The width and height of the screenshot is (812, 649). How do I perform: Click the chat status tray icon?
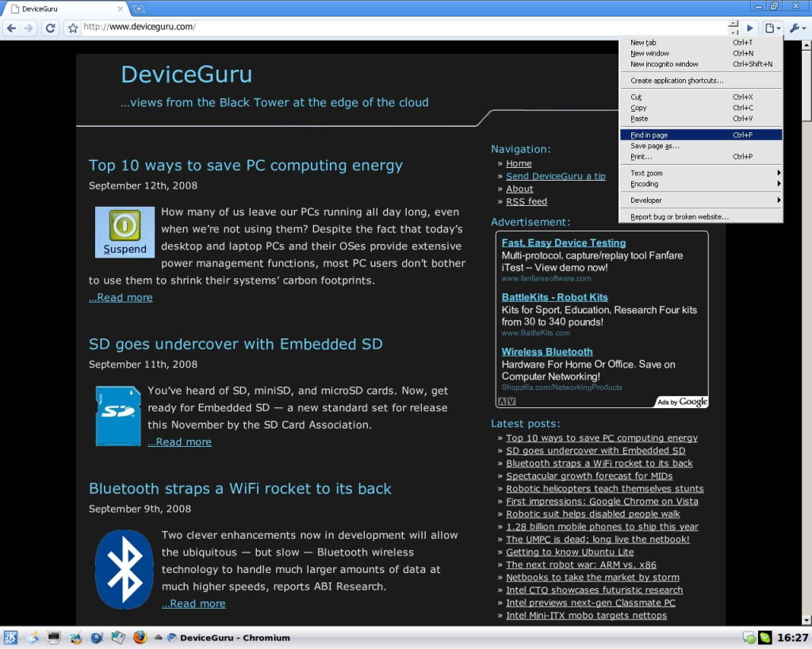[x=749, y=638]
